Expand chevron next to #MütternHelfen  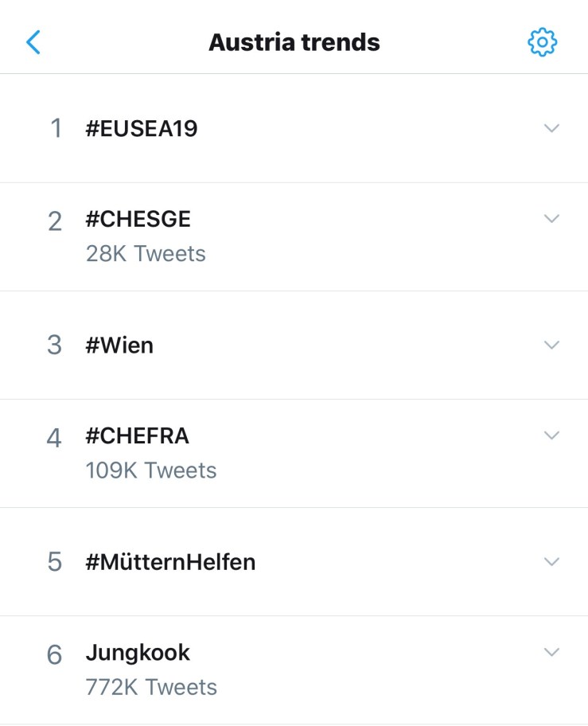click(x=551, y=561)
